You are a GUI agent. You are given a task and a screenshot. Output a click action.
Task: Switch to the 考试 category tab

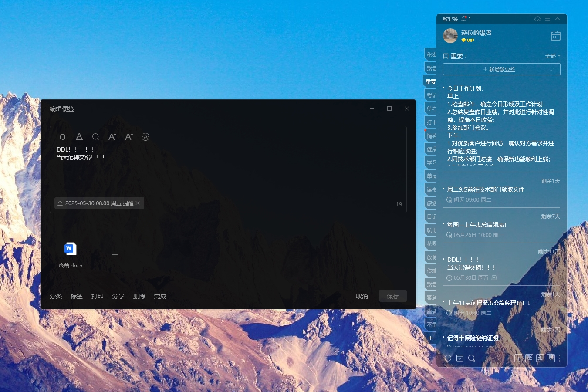431,95
